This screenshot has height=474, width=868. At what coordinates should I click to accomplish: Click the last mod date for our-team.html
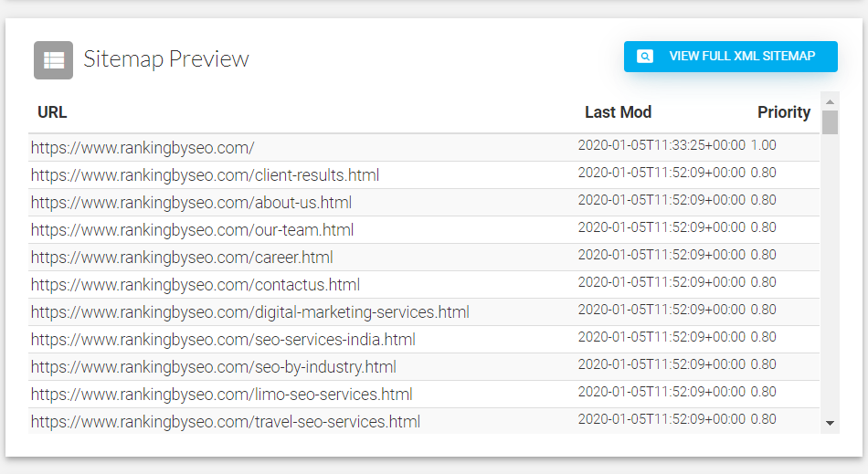(x=662, y=227)
